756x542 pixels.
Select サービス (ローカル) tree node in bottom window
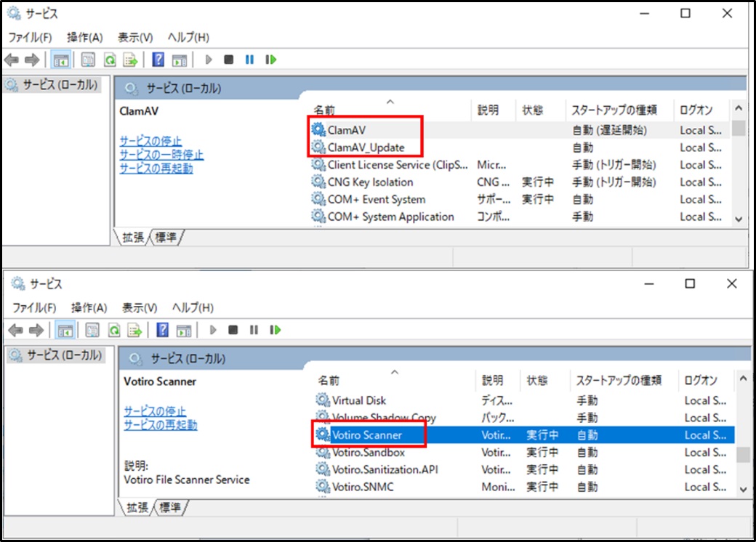pyautogui.click(x=57, y=355)
